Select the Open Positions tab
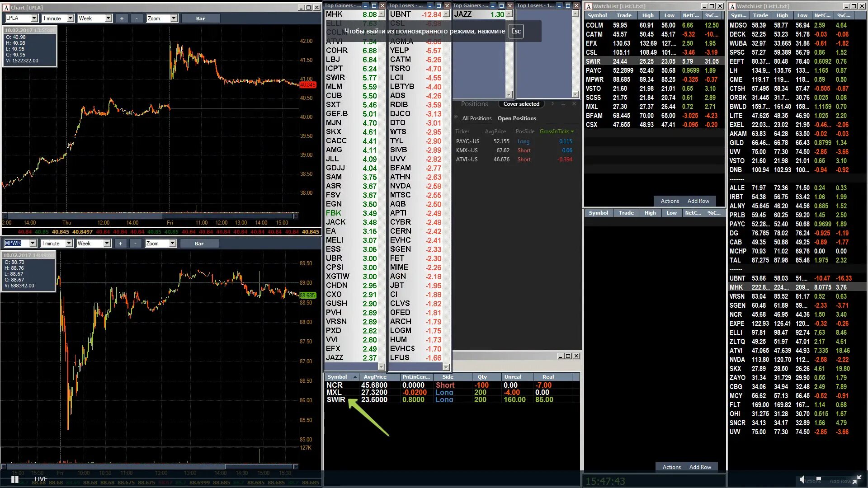The width and height of the screenshot is (868, 488). pos(517,118)
